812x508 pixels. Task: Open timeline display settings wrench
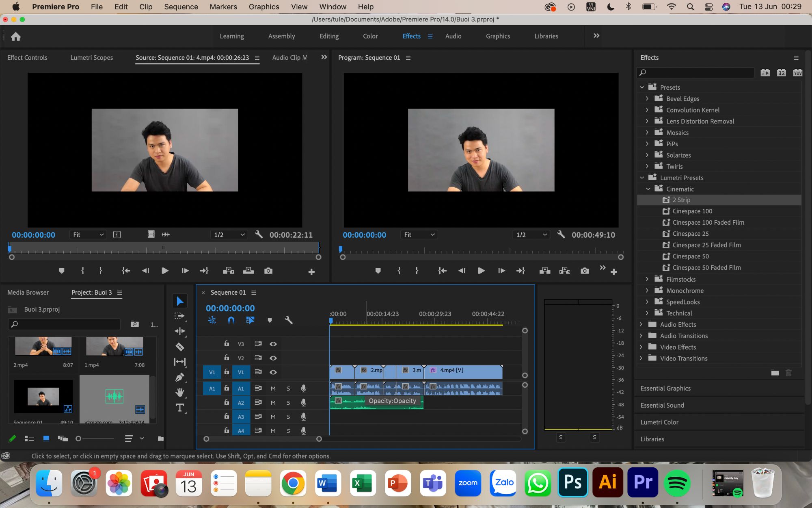(289, 320)
